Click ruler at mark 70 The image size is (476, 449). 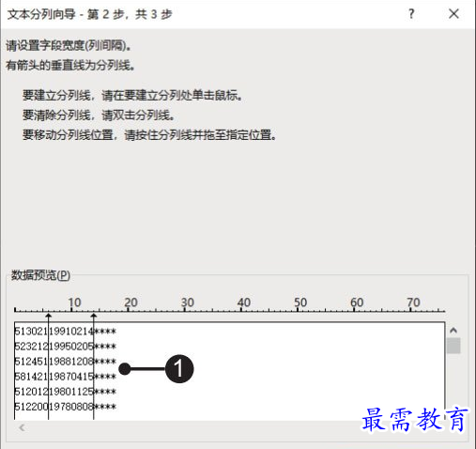413,302
